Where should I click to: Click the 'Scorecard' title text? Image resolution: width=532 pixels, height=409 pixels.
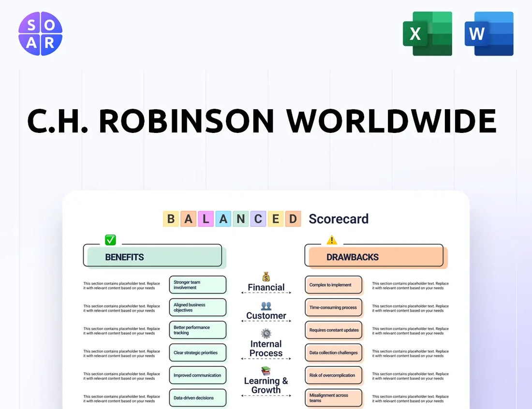tap(339, 219)
